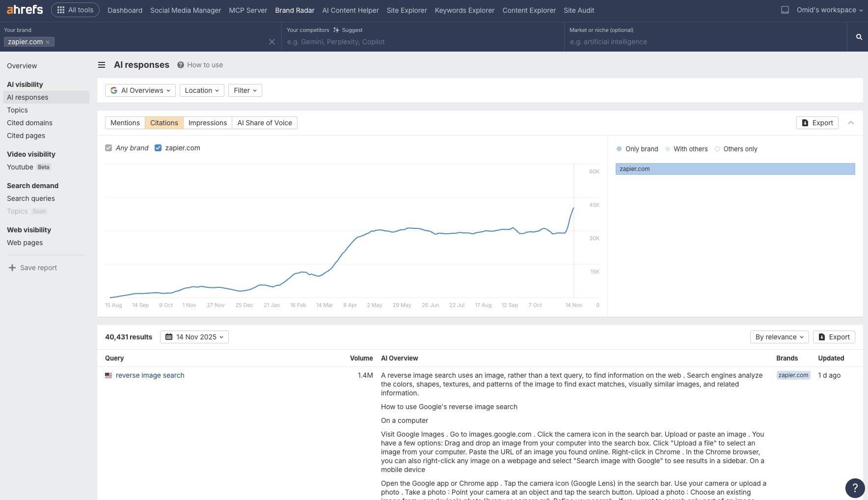
Task: Focus the Your competitors input field
Action: pyautogui.click(x=422, y=42)
